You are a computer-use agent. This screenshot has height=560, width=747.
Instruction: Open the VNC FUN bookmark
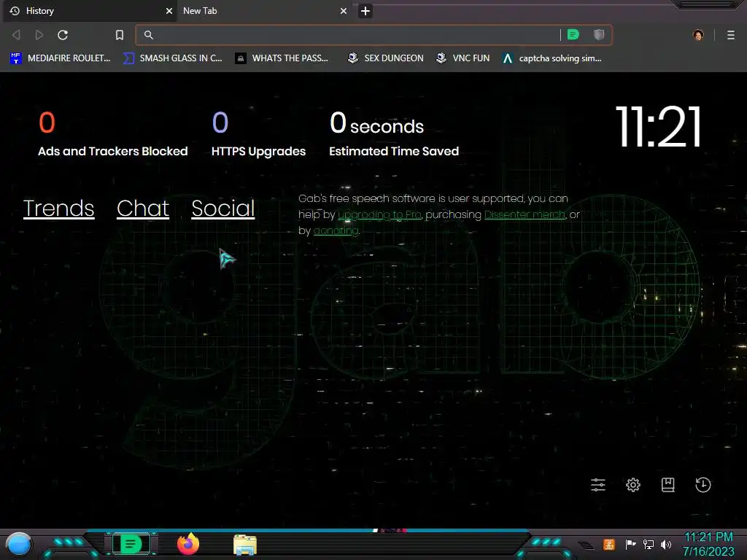tap(463, 58)
